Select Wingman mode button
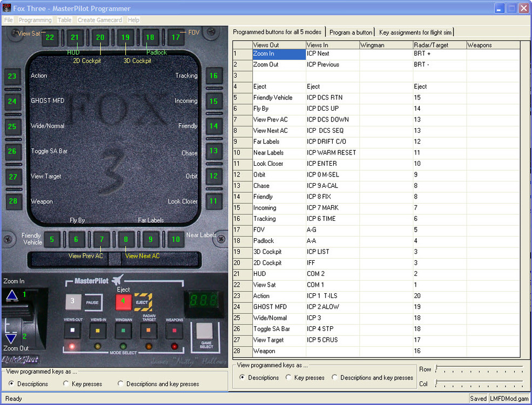The height and width of the screenshot is (405, 532). pyautogui.click(x=123, y=330)
